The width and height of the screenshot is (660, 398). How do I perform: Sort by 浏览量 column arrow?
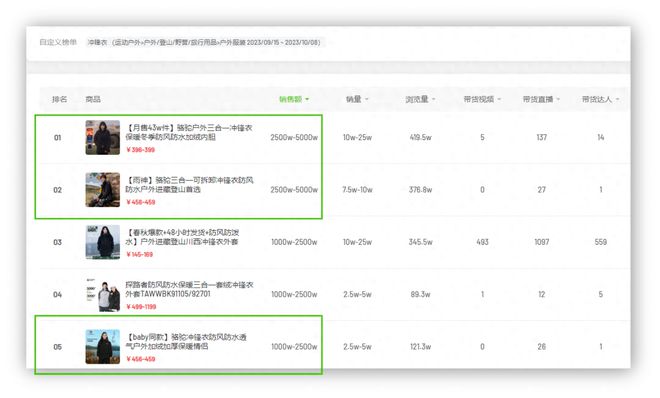(434, 99)
